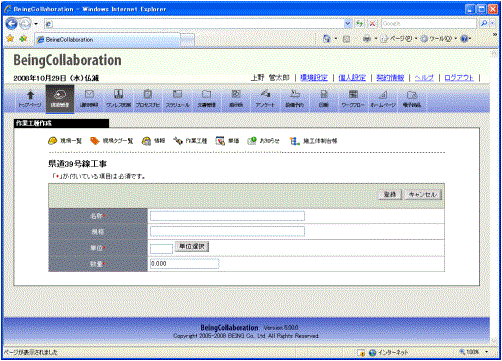This screenshot has width=502, height=361.
Task: Click the ログアウト link
Action: 459,78
